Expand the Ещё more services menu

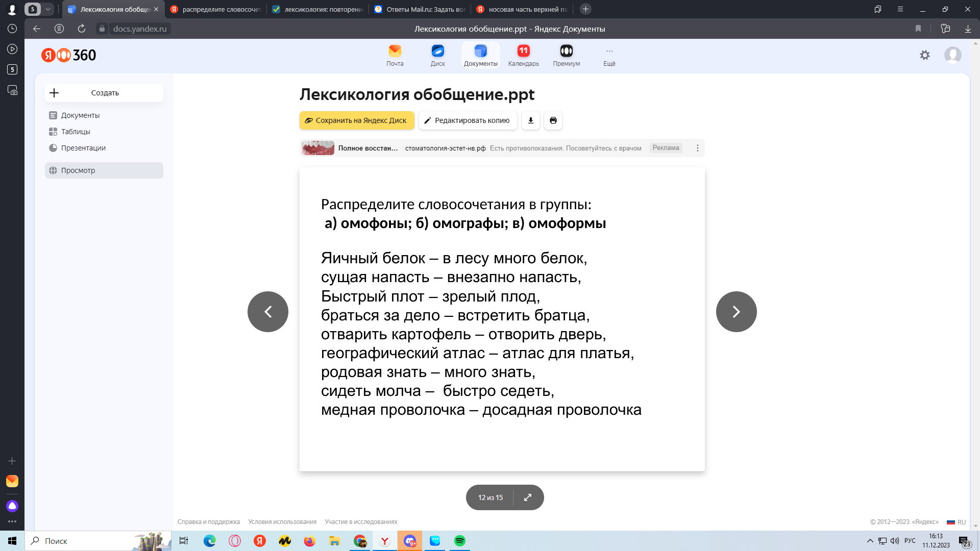coord(609,55)
